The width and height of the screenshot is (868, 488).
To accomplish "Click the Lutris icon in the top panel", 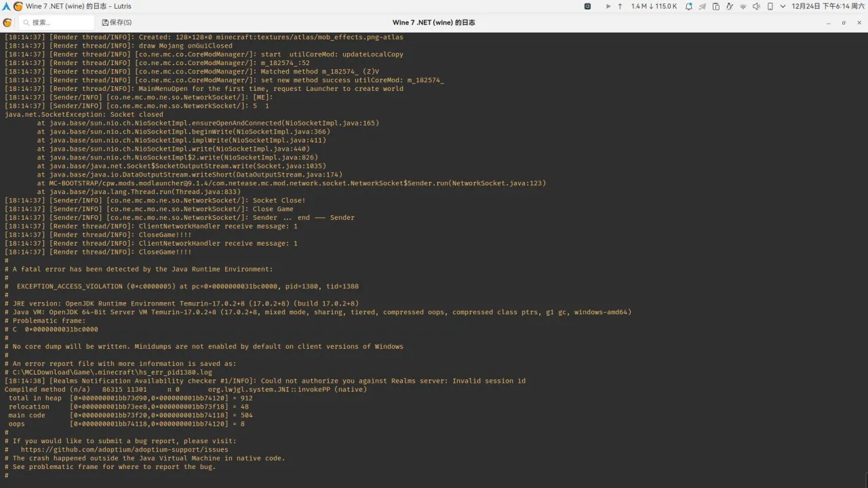I will tap(18, 6).
